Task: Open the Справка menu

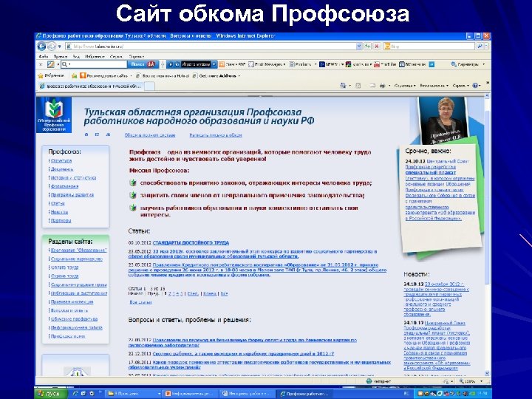Action: 137,57
